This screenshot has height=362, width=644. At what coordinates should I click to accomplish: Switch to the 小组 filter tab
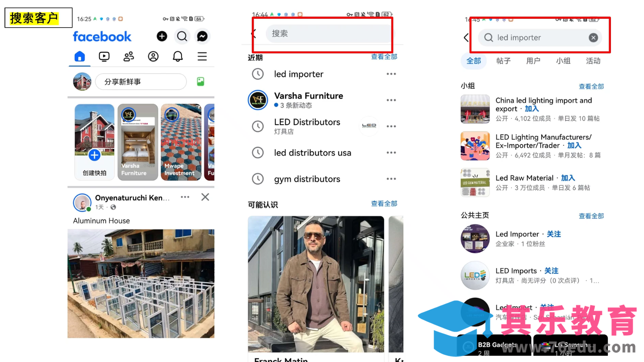pyautogui.click(x=563, y=61)
